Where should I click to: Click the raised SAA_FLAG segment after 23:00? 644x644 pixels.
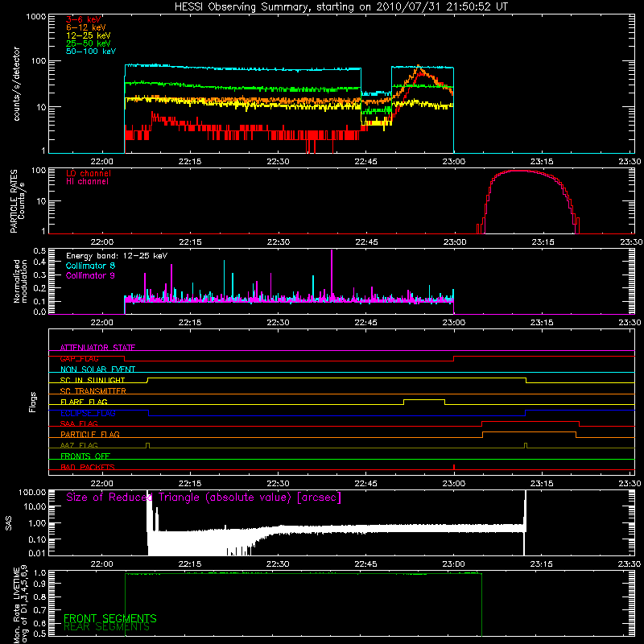tap(530, 421)
